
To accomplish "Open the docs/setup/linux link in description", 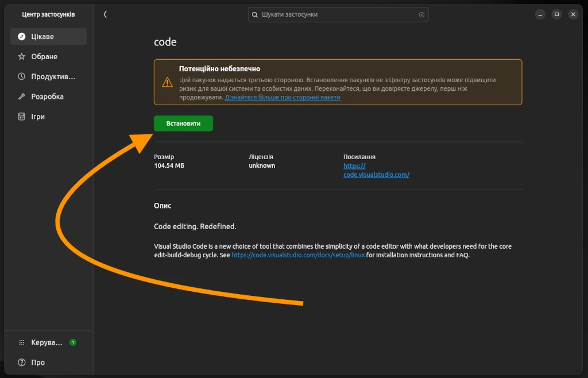I will pos(298,255).
